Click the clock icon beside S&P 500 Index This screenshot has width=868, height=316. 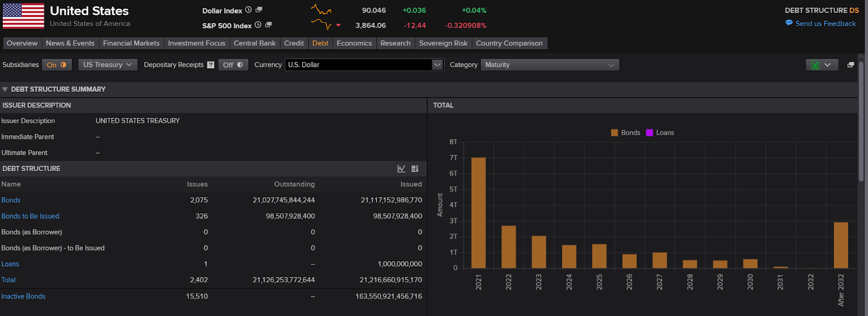coord(258,24)
